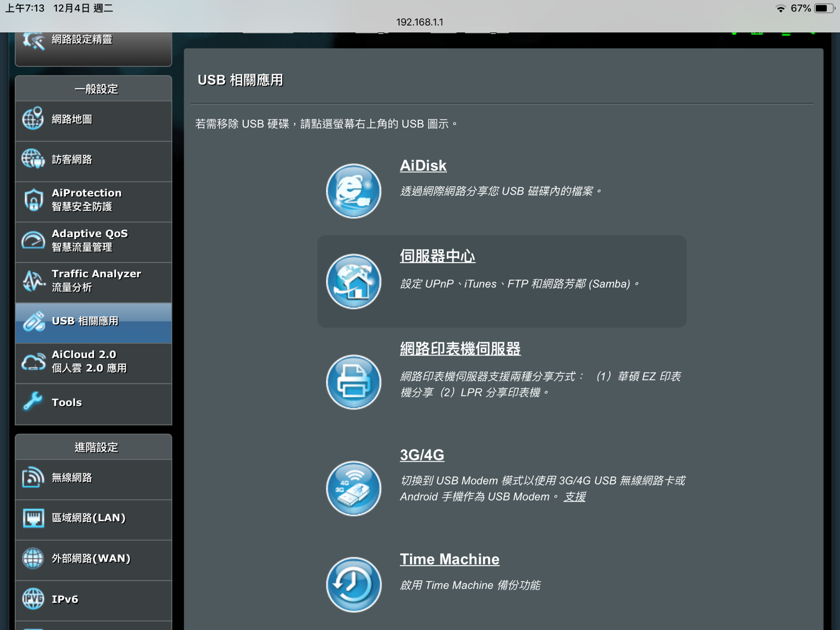Open Traffic Analyzer 流量分析

[94, 283]
